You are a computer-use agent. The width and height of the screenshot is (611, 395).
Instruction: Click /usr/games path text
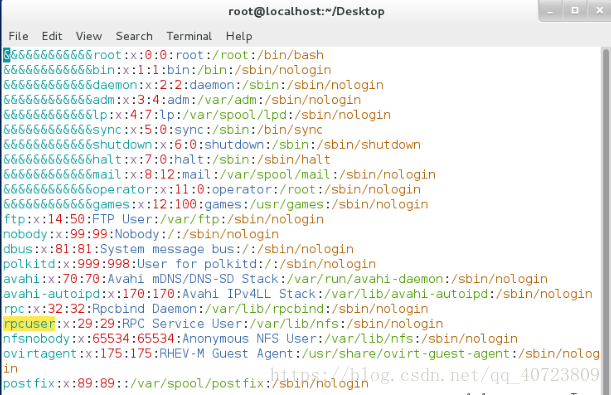[x=287, y=204]
